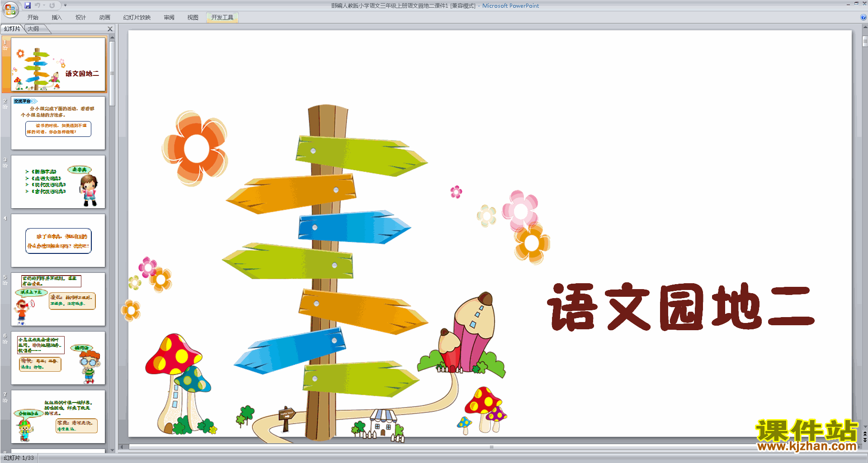Close the slide thumbnail pane

pyautogui.click(x=110, y=29)
